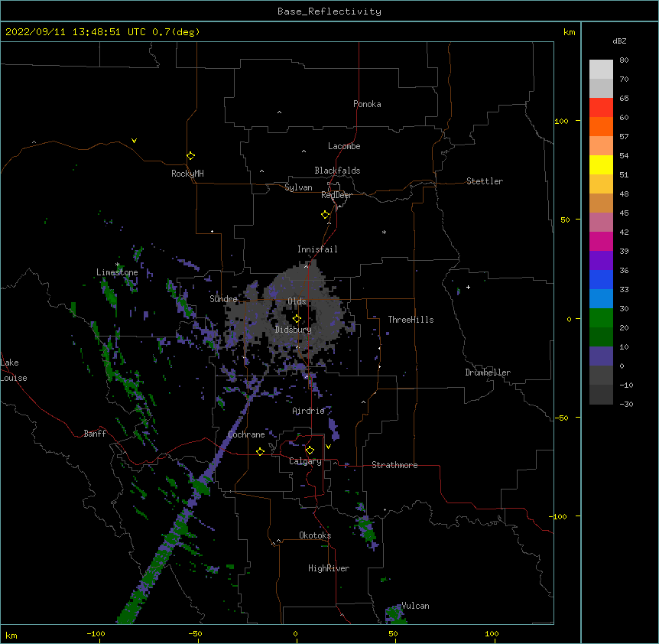
Task: Click the white caret marker west of Sylvan
Action: pyautogui.click(x=261, y=171)
